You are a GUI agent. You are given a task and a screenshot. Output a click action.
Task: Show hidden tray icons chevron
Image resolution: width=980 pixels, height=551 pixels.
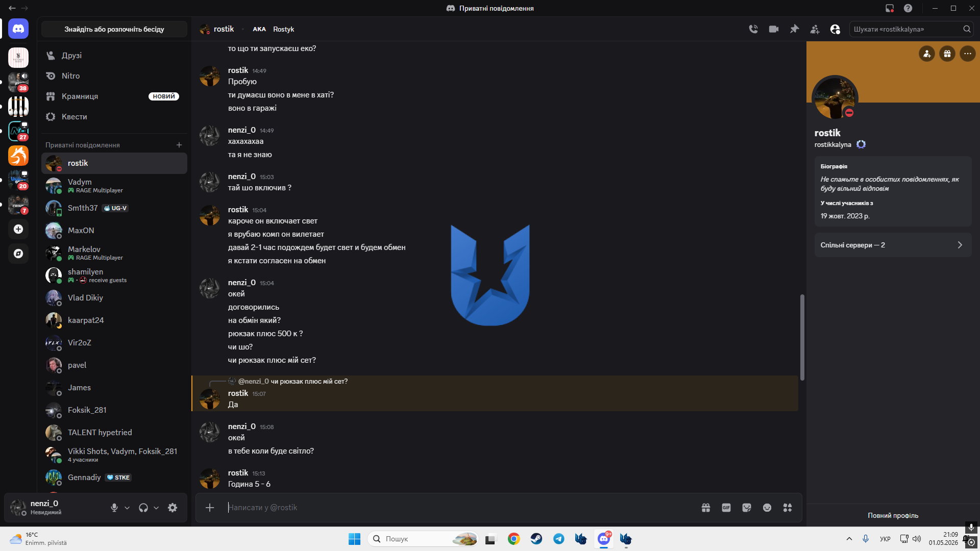849,539
